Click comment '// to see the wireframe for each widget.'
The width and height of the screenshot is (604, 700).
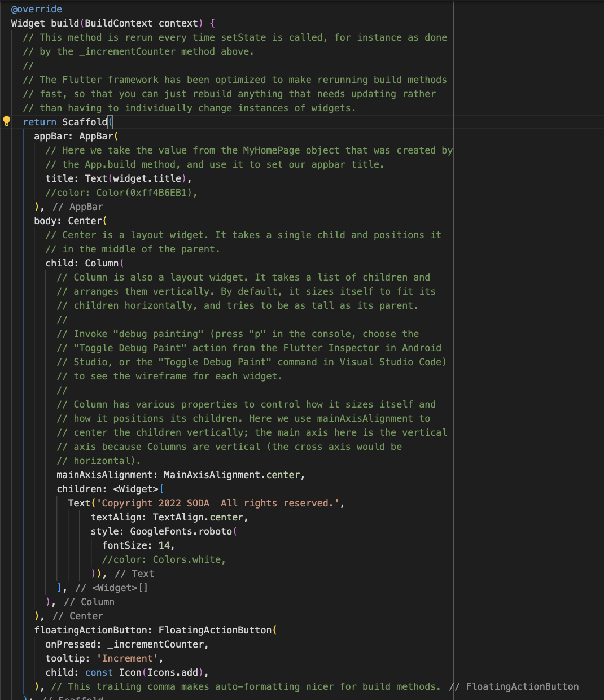tap(169, 376)
